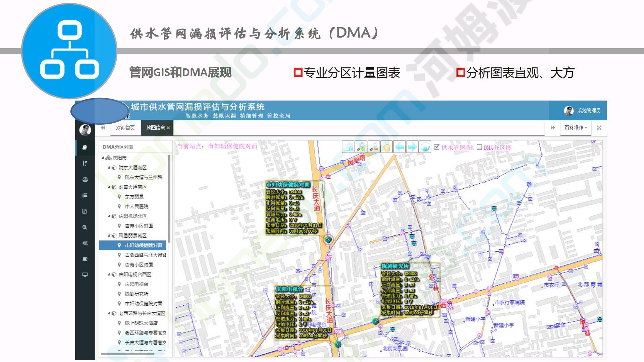The height and width of the screenshot is (362, 644).
Task: Open the monitor icon in left sidebar
Action: click(85, 275)
